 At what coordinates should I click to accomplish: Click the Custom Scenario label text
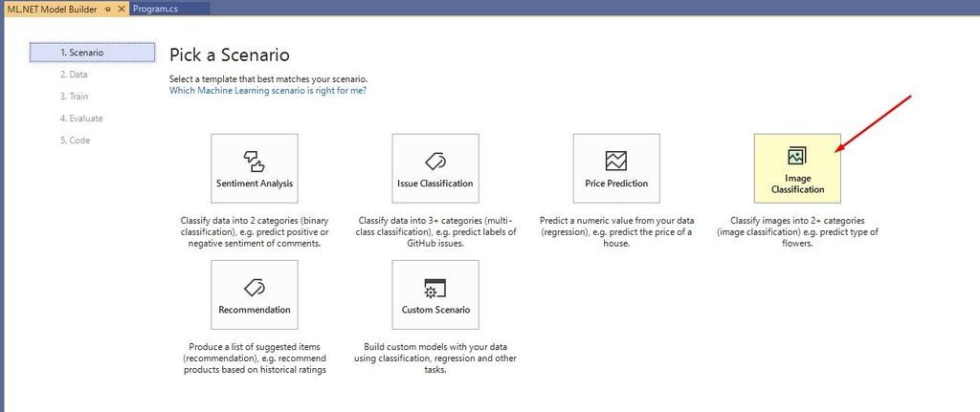click(x=435, y=310)
